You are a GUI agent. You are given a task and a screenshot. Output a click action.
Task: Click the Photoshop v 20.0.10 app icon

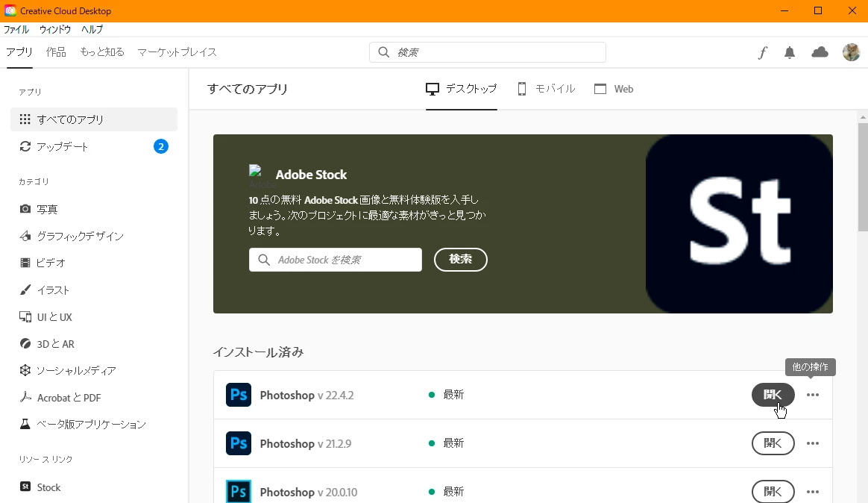pyautogui.click(x=239, y=491)
